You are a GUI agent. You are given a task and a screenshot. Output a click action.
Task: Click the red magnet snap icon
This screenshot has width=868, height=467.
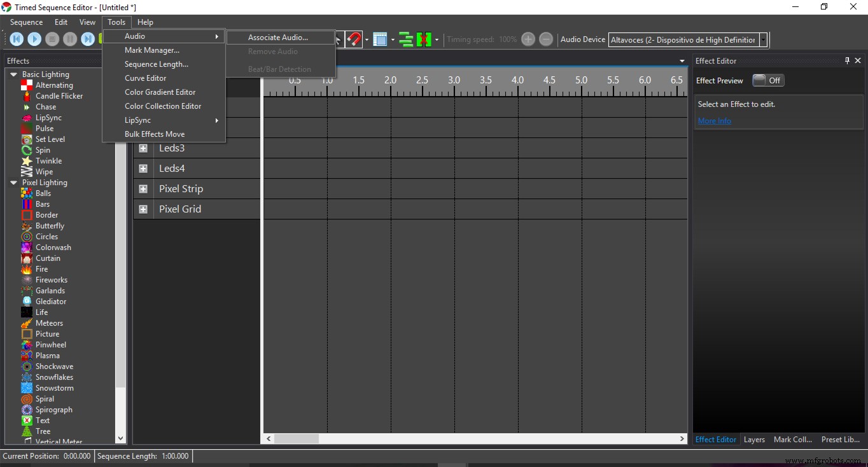354,39
